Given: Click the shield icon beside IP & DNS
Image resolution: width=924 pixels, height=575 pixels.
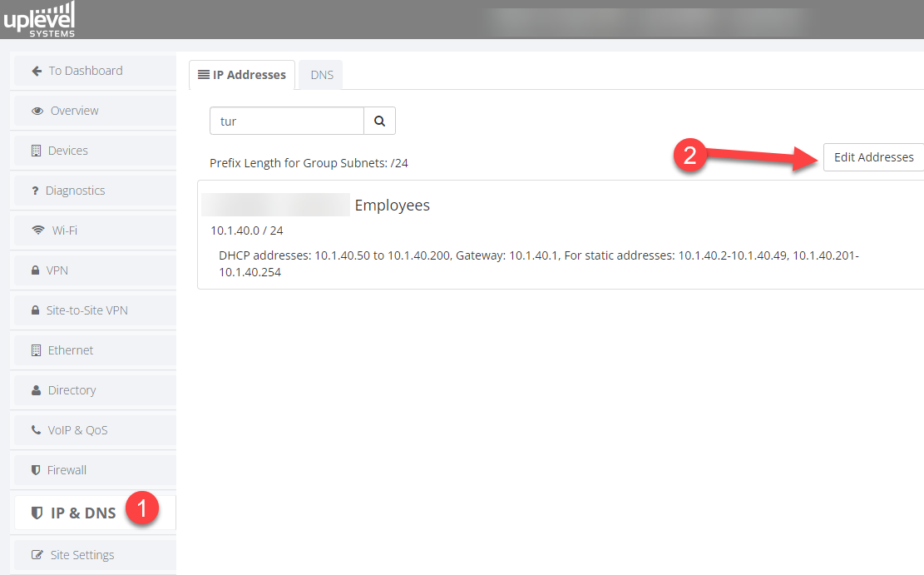Looking at the screenshot, I should [x=37, y=513].
